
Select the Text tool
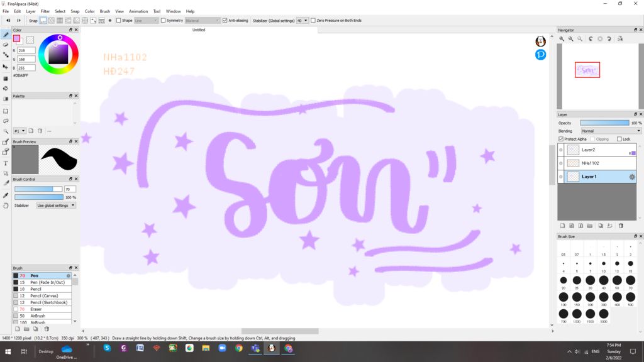click(6, 163)
